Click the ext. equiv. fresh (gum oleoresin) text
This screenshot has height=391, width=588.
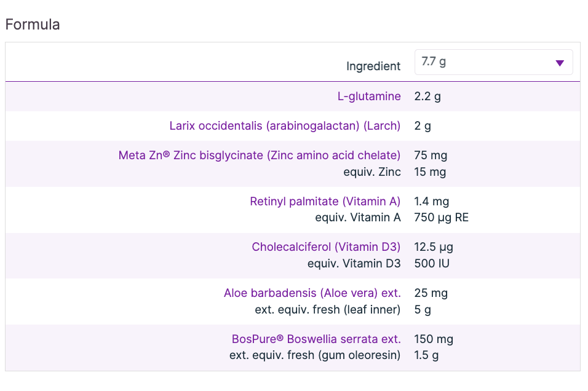pyautogui.click(x=315, y=355)
